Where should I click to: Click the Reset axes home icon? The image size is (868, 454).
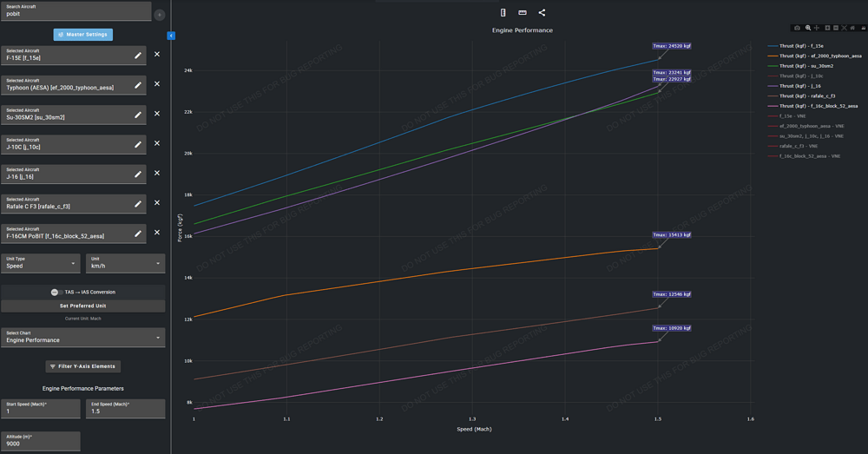(x=852, y=28)
